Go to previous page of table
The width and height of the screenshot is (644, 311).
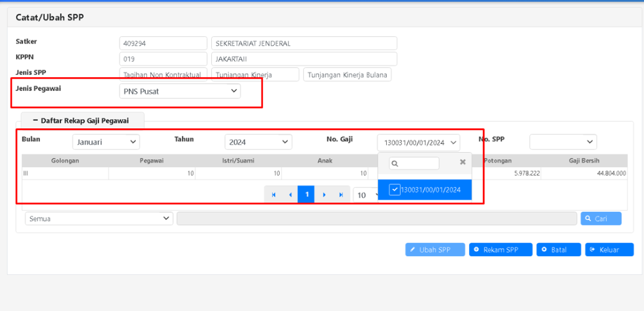(x=290, y=195)
